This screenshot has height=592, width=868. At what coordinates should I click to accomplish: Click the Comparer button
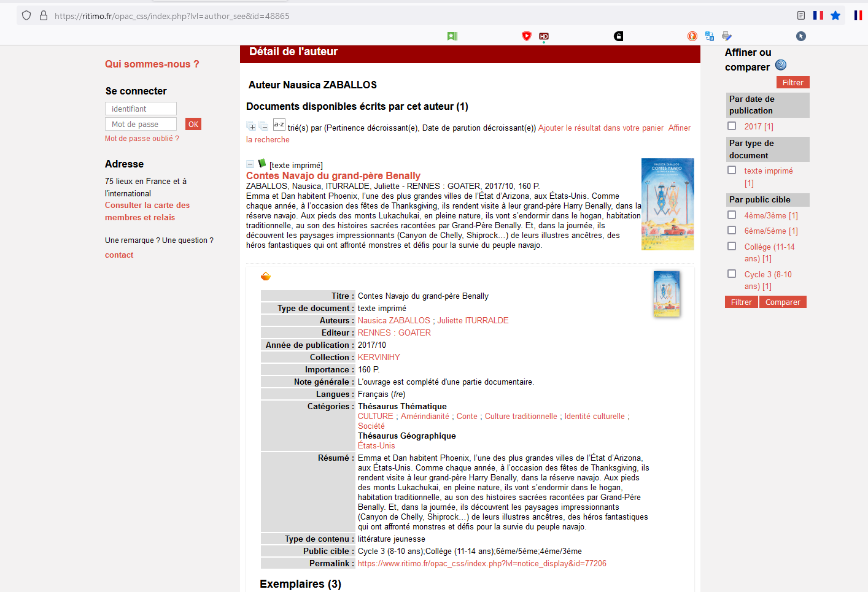click(x=783, y=302)
